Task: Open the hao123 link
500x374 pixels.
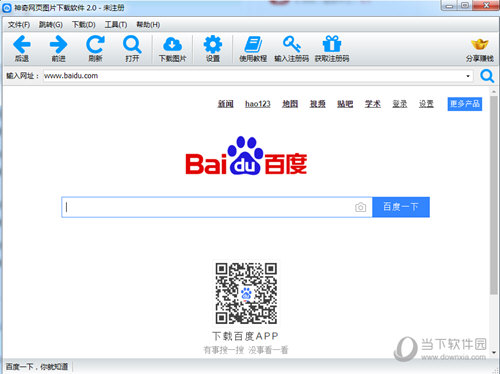Action: point(258,104)
